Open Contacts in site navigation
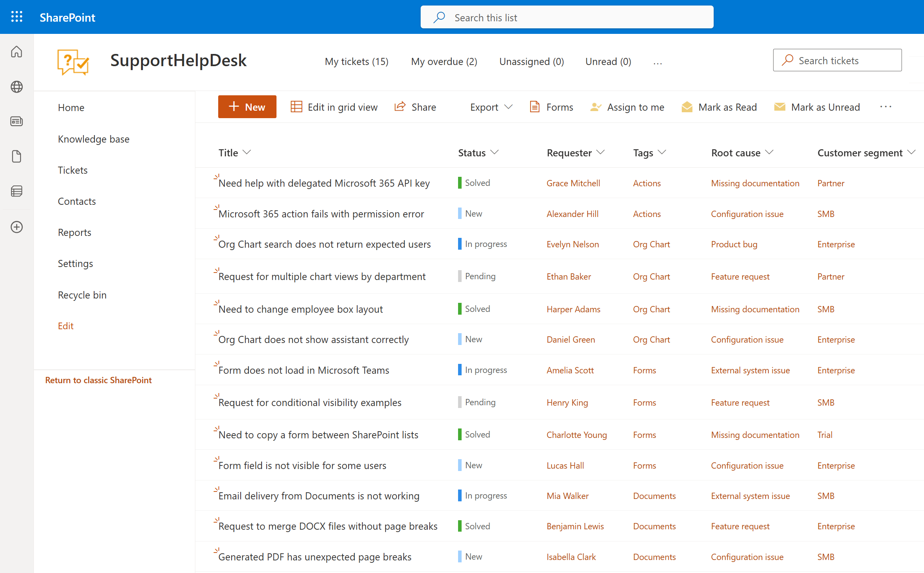Viewport: 924px width, 573px height. tap(77, 201)
